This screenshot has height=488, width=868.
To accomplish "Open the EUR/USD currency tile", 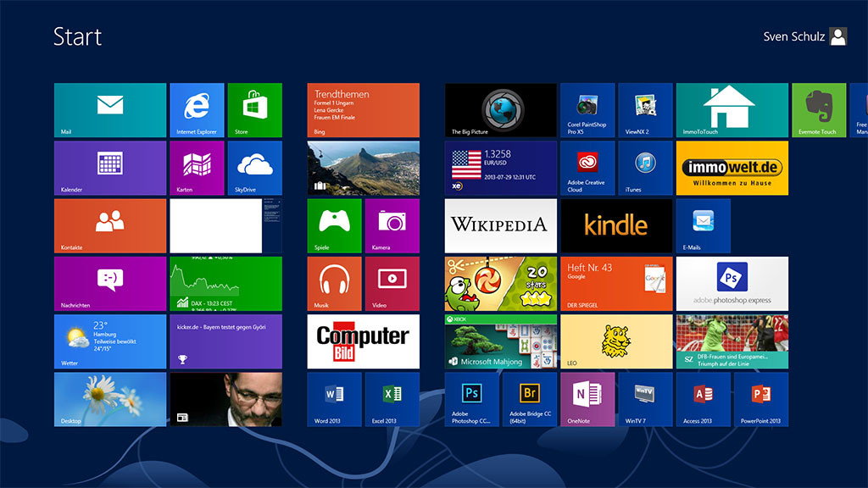I will pos(500,169).
